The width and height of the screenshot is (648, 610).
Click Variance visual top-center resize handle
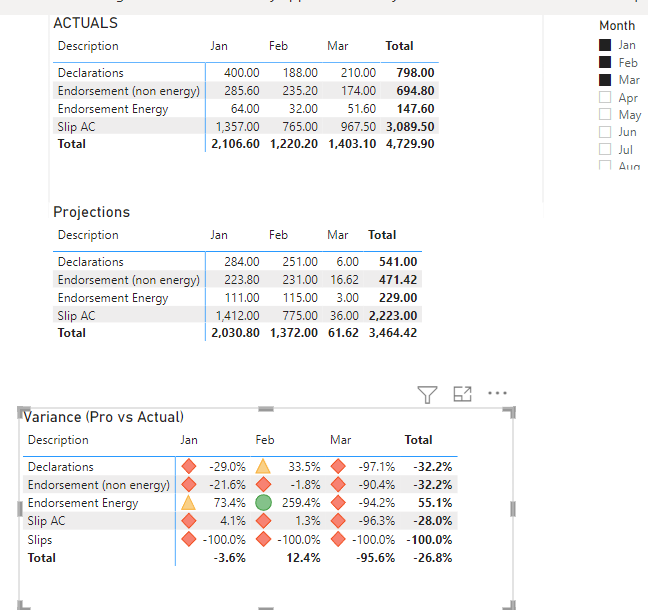coord(266,409)
